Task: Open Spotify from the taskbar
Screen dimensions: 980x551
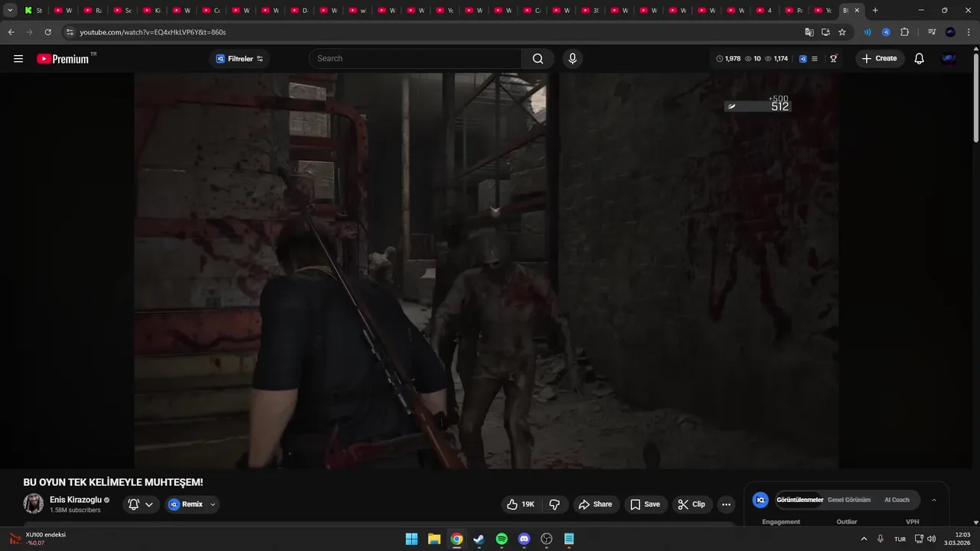Action: (x=501, y=539)
